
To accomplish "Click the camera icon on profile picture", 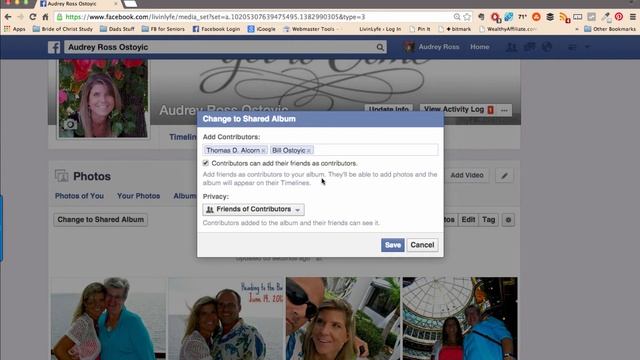I will (70, 124).
